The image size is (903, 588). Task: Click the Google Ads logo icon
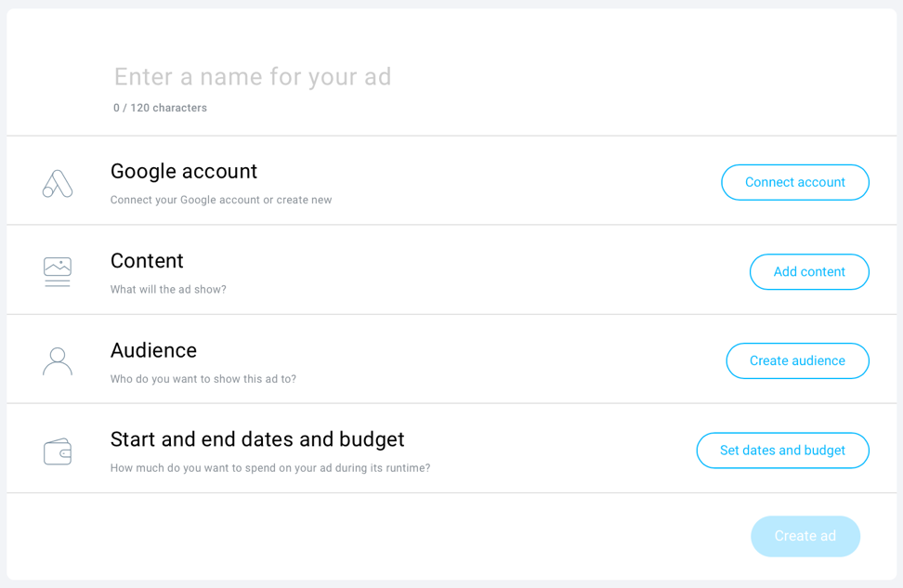(x=58, y=183)
